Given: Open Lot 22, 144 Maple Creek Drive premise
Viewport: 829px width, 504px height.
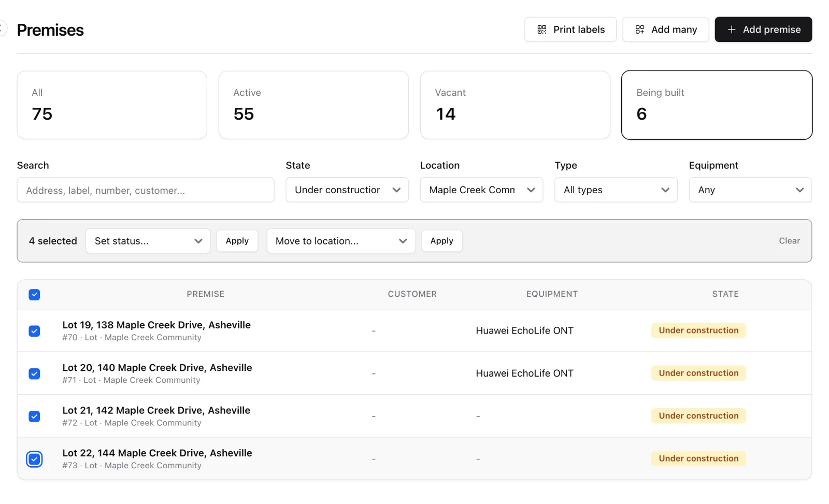Looking at the screenshot, I should (x=157, y=453).
